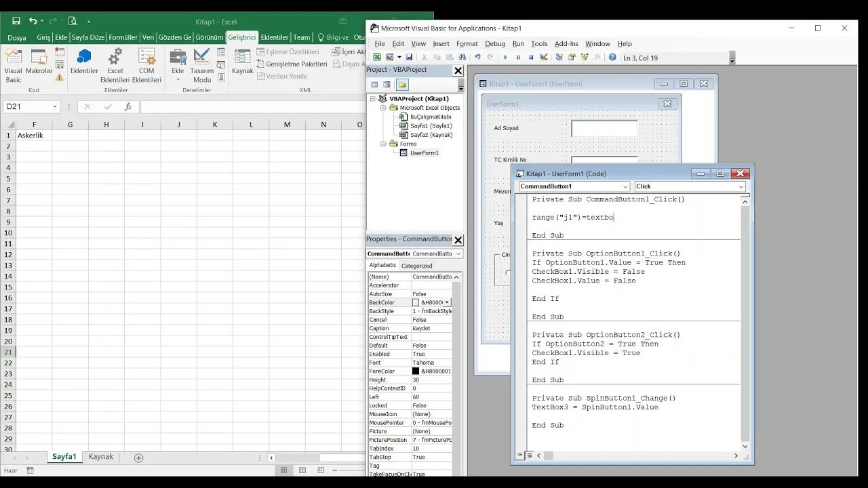
Task: Open Project Explorer icon in VBA toolbar
Action: (x=559, y=58)
